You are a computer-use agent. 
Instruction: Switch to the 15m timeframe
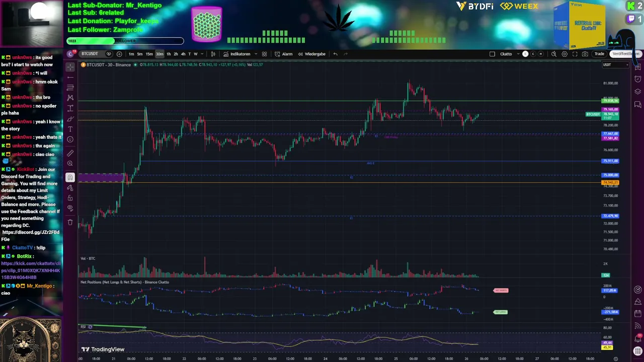click(149, 54)
